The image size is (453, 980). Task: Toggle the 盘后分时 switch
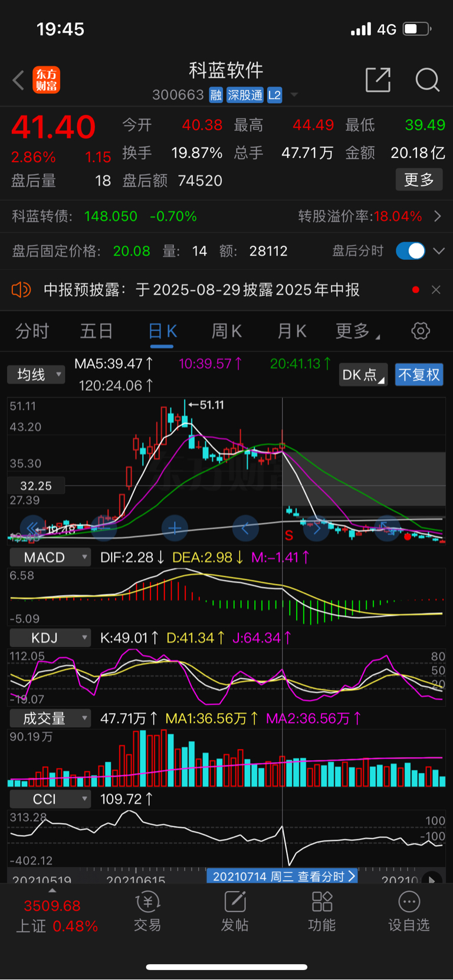pyautogui.click(x=411, y=251)
